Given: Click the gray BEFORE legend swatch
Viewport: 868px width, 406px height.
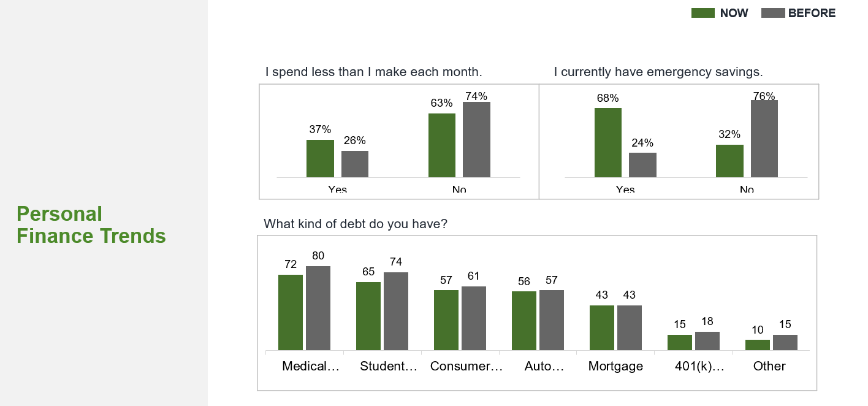Looking at the screenshot, I should [772, 13].
